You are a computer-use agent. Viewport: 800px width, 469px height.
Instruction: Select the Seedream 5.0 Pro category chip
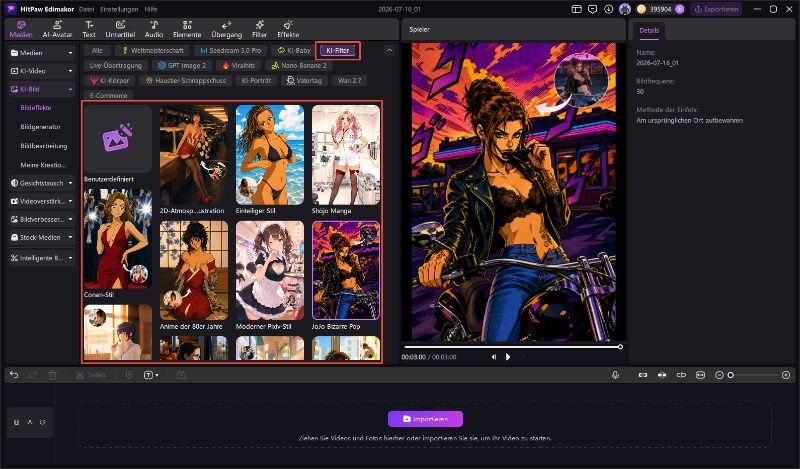(x=230, y=51)
